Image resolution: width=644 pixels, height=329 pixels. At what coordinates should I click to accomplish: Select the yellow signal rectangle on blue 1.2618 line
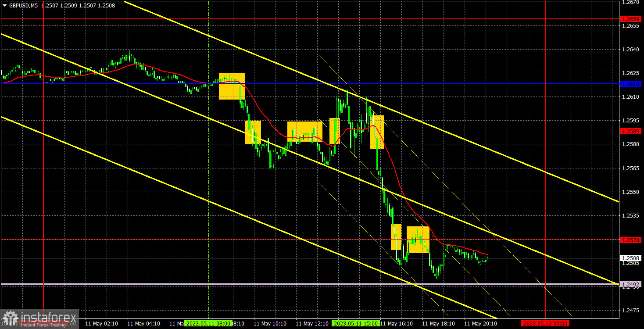click(x=232, y=86)
